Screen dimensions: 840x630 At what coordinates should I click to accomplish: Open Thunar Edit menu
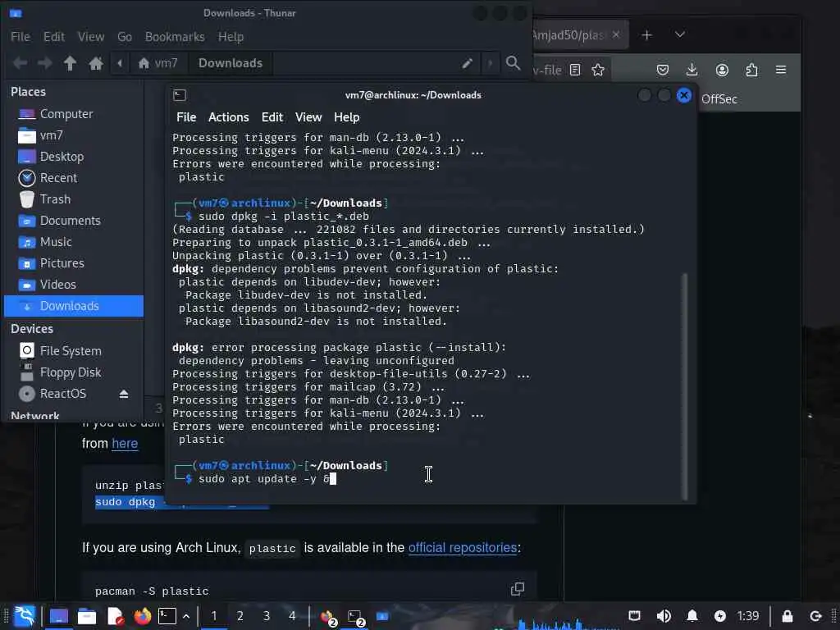pos(54,36)
